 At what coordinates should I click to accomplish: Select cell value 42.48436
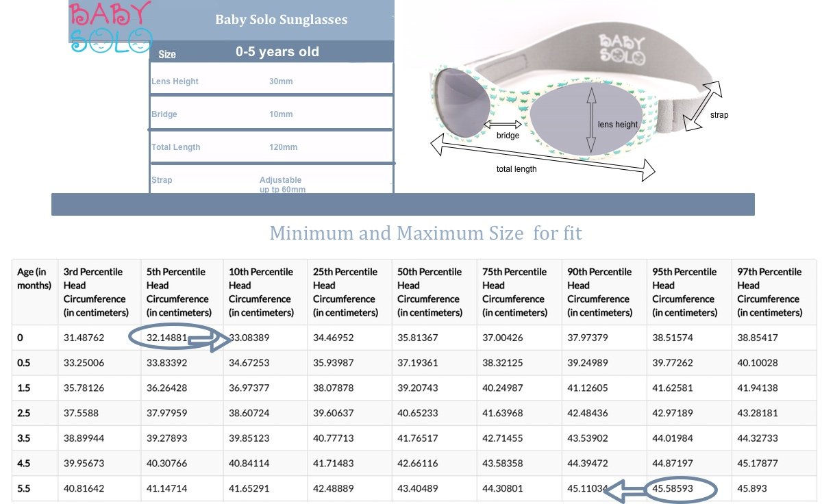coord(588,414)
